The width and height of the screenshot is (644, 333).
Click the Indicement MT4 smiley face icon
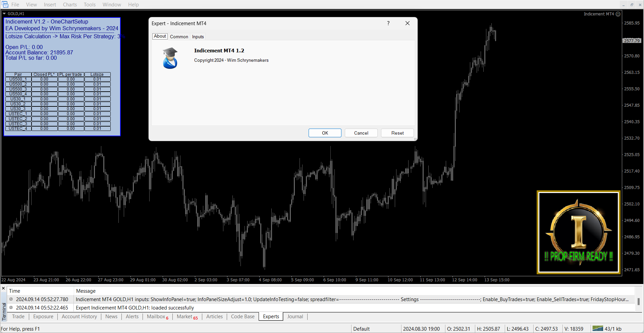618,14
